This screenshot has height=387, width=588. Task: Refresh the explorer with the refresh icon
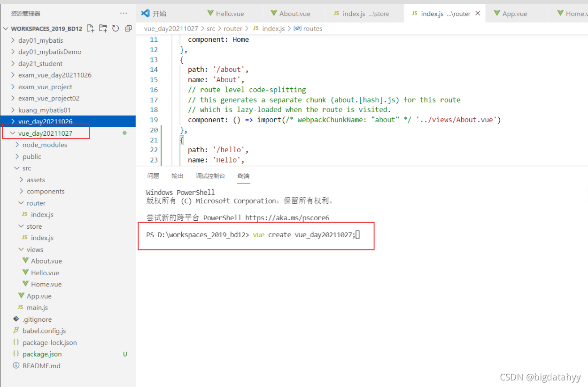click(116, 29)
